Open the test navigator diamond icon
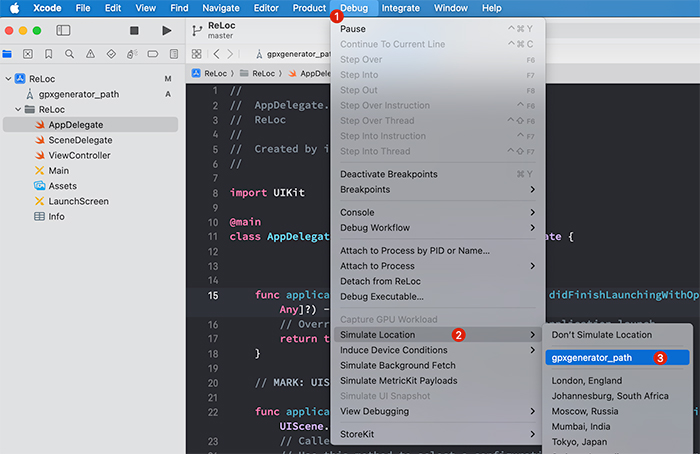Image resolution: width=700 pixels, height=454 pixels. click(x=111, y=54)
